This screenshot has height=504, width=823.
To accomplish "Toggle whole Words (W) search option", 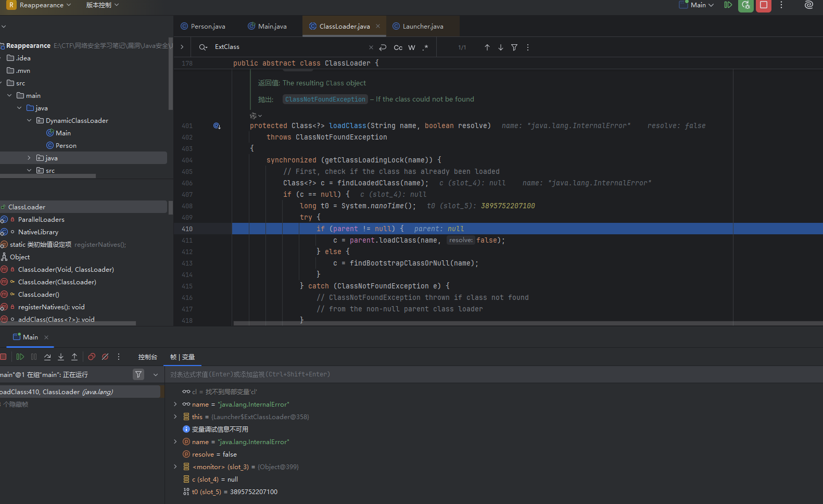I will coord(412,47).
